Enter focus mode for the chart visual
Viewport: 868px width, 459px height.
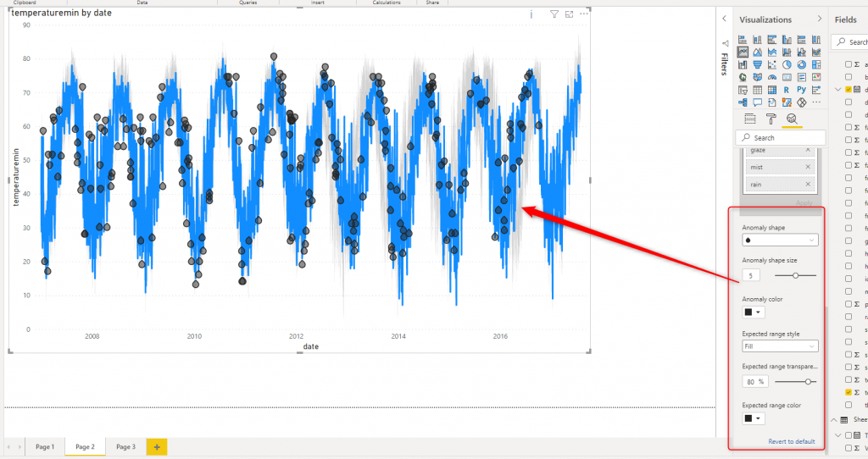tap(569, 14)
